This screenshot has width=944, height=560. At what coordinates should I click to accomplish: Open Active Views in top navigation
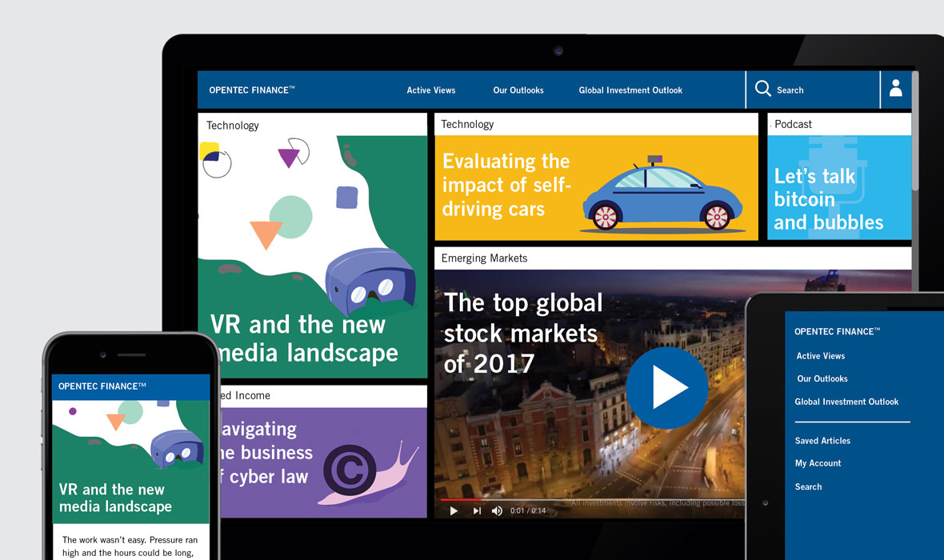coord(430,90)
